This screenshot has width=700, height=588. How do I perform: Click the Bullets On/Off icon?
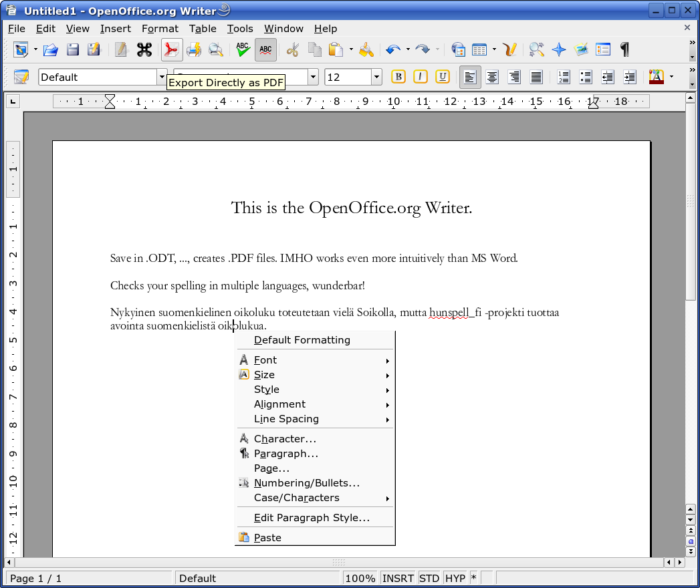click(x=586, y=78)
